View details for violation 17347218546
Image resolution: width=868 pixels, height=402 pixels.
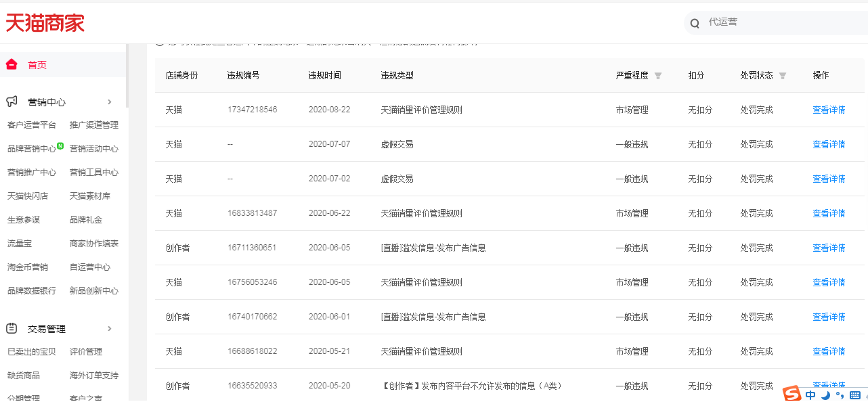[x=829, y=110]
